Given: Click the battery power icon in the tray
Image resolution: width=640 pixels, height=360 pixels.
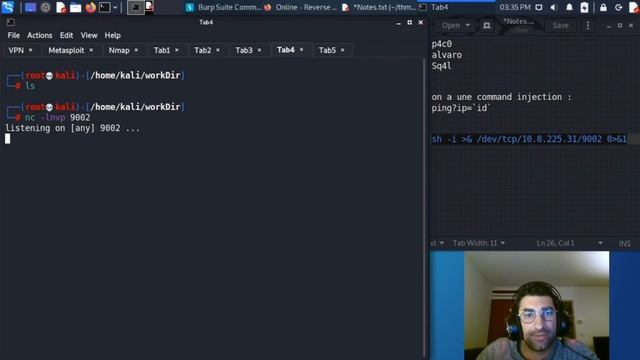Looking at the screenshot, I should pos(584,7).
